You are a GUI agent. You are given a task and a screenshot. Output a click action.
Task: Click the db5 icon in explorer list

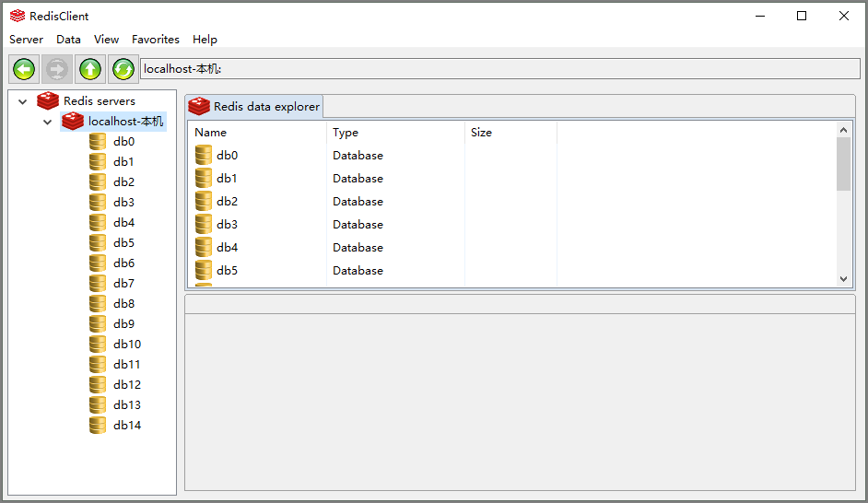pos(203,271)
